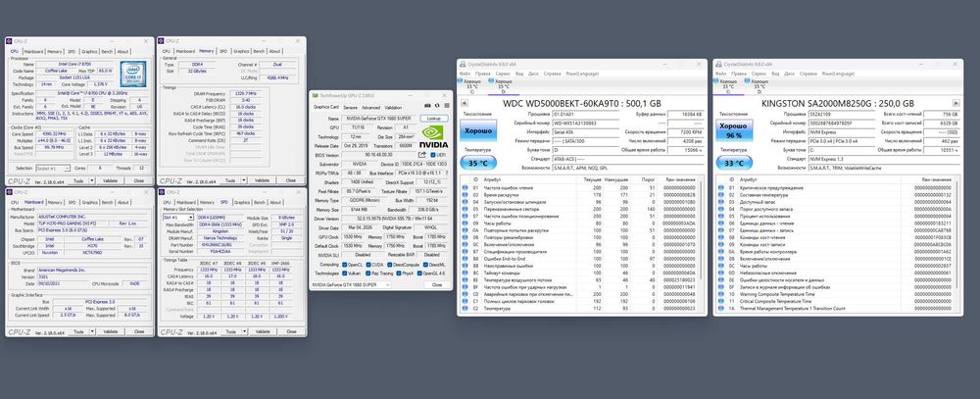Open Tools dropdown arrow in CPU-Z processor window
Viewport: 980px width, 399px height.
tap(92, 180)
